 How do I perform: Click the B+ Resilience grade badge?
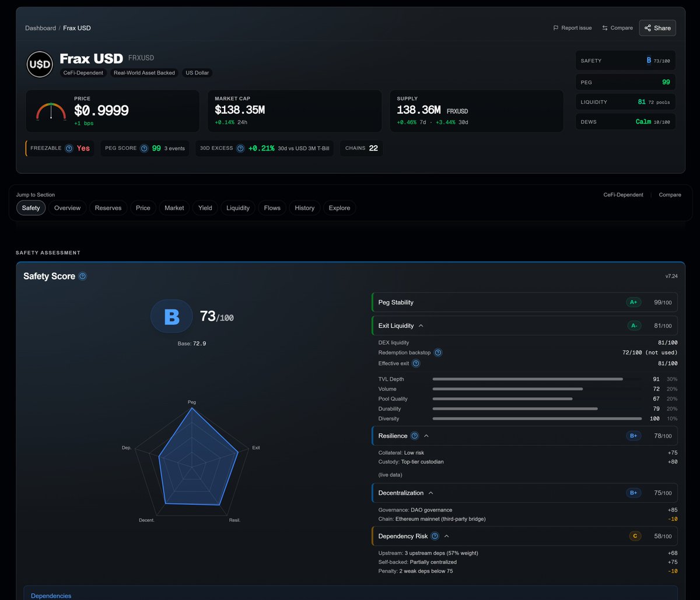click(x=633, y=436)
